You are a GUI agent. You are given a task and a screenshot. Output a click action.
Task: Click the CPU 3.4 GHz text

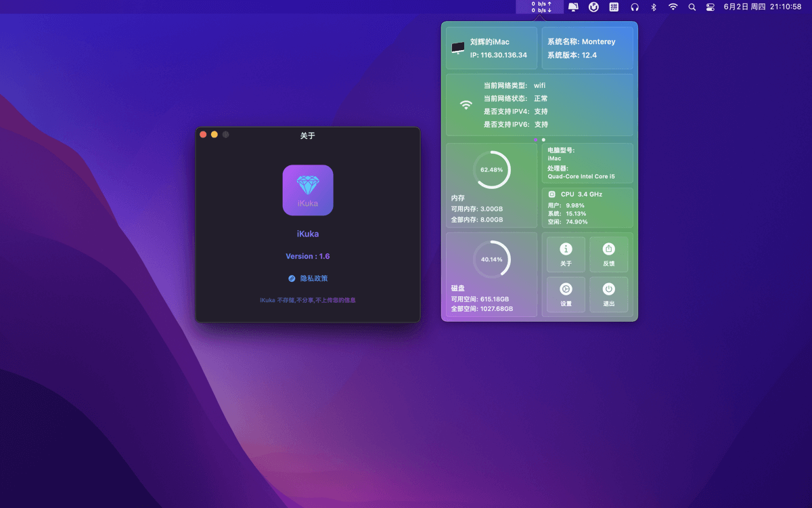click(x=581, y=194)
